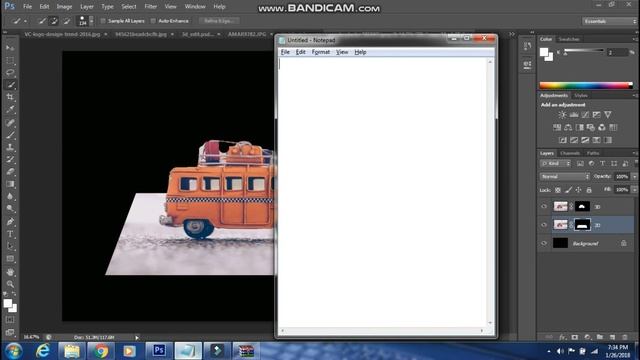Open the layer filter Kind dropdown
Screen dimensions: 640x360
[x=555, y=164]
